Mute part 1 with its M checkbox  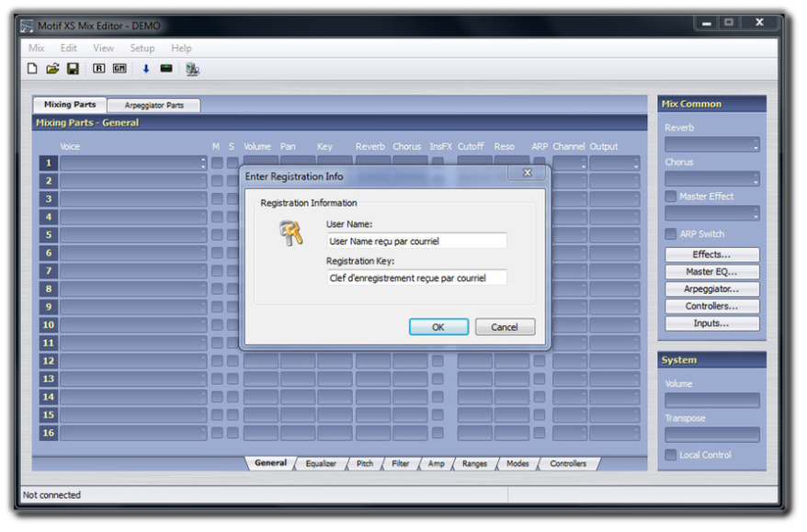tap(217, 164)
